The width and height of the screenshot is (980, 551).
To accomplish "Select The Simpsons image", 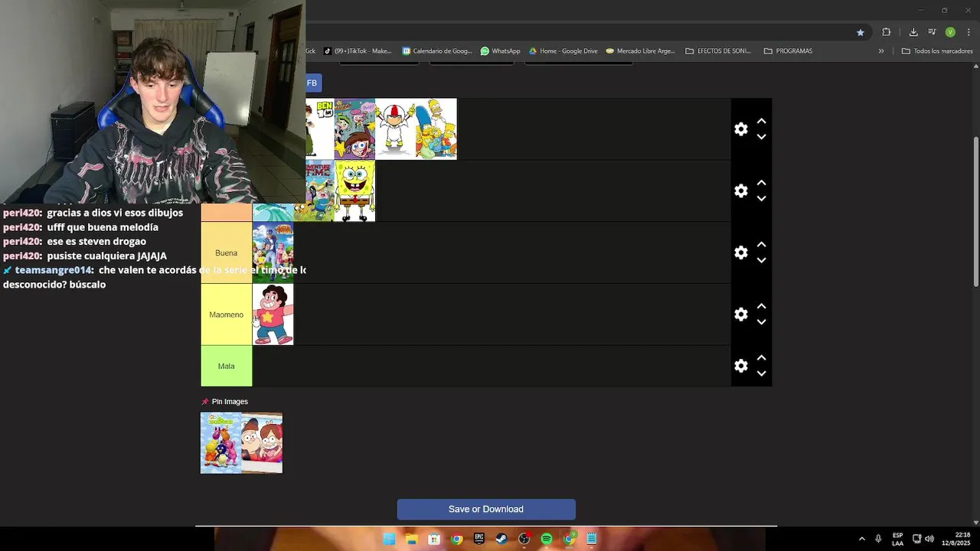I will point(436,129).
